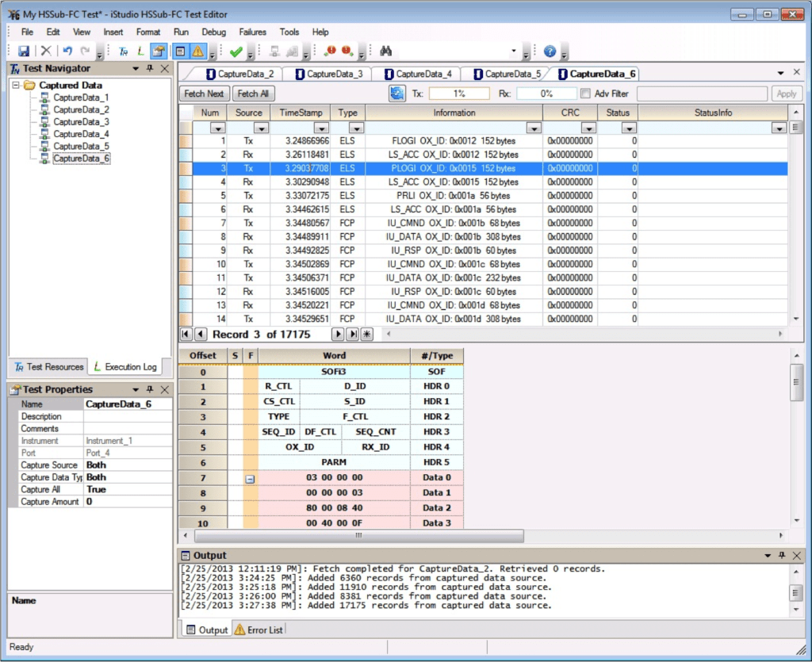
Task: Click the binoculars Find icon
Action: pyautogui.click(x=386, y=52)
